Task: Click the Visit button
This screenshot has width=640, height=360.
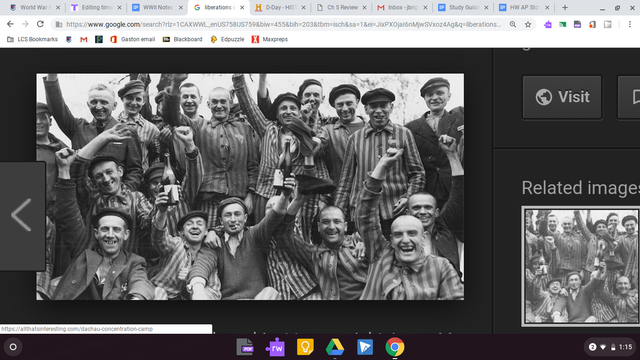Action: coord(562,97)
